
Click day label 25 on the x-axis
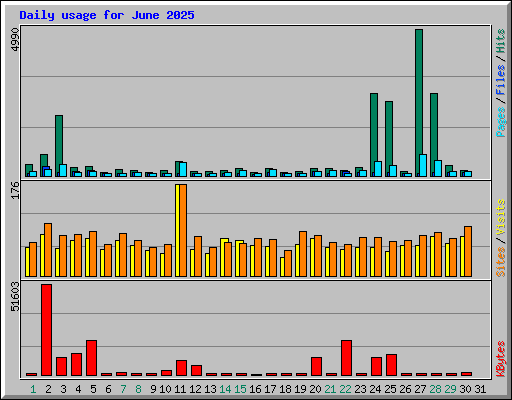point(390,389)
